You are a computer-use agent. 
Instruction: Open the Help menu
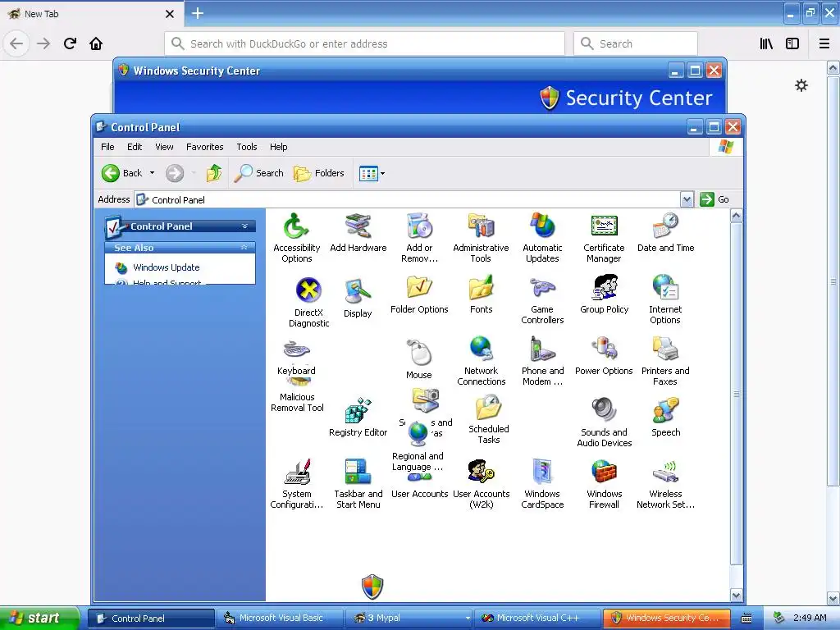(x=278, y=147)
